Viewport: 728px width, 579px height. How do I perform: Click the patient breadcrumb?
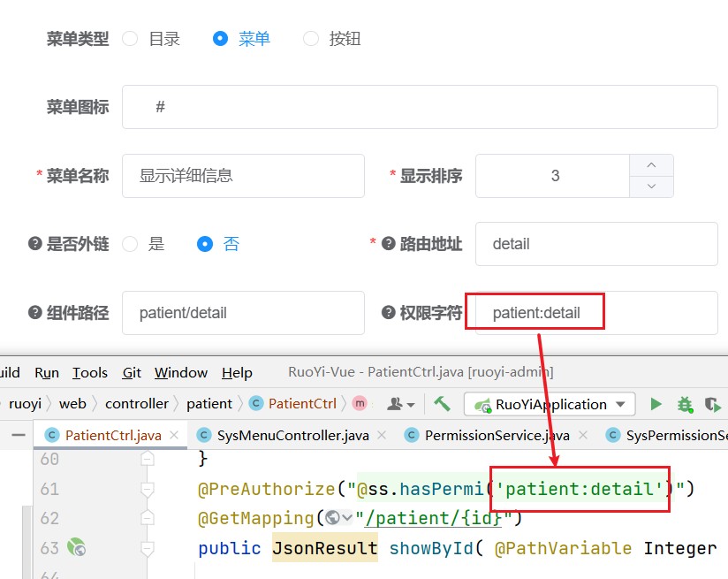(x=209, y=404)
